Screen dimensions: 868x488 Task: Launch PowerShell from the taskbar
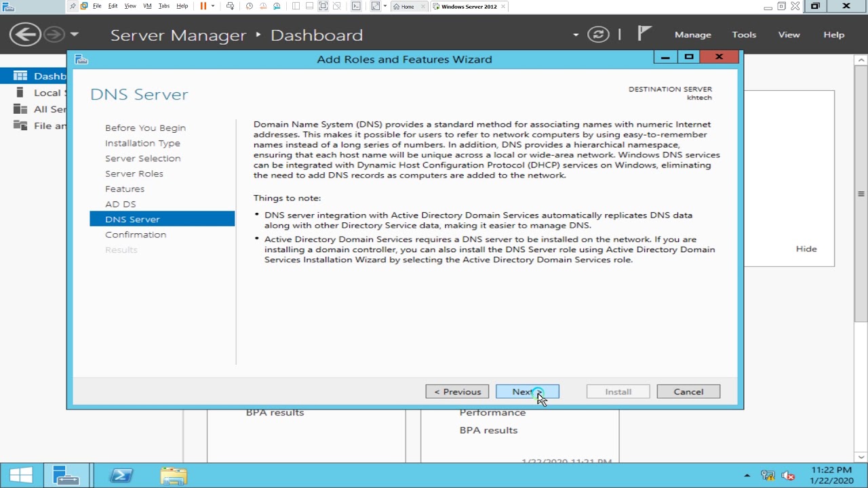(121, 476)
